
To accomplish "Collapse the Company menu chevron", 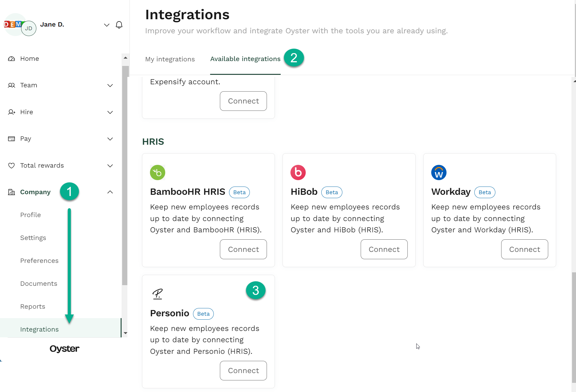I will pyautogui.click(x=110, y=192).
